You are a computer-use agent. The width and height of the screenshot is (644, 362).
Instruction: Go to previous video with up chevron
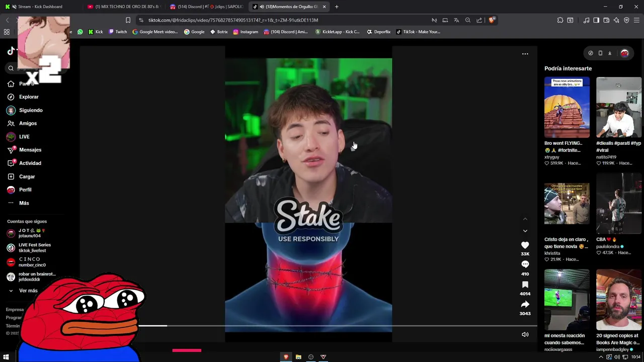[x=525, y=219]
